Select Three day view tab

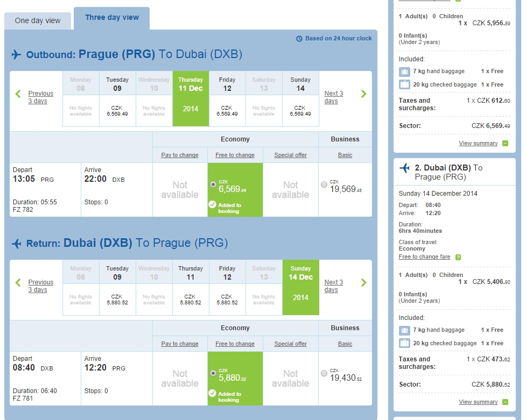coord(111,18)
